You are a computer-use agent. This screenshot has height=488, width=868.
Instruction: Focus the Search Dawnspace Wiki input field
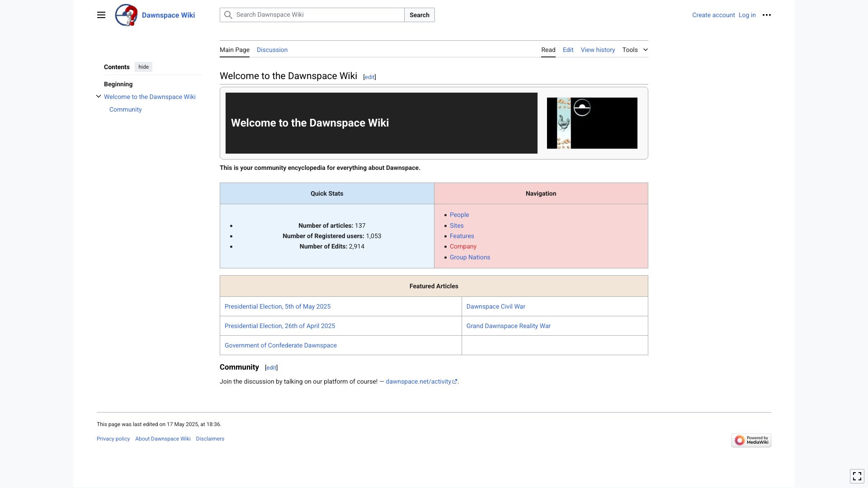pyautogui.click(x=316, y=15)
